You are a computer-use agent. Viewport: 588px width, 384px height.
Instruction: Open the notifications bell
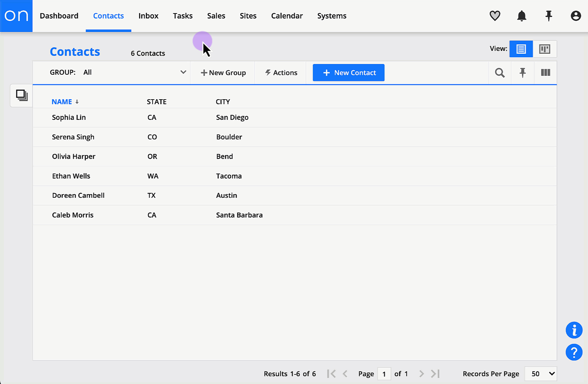[522, 16]
